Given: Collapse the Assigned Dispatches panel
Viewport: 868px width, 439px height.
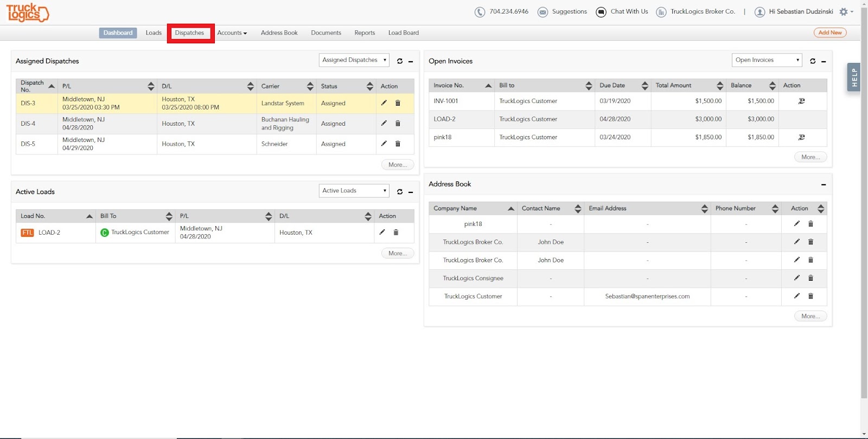Looking at the screenshot, I should pos(411,62).
